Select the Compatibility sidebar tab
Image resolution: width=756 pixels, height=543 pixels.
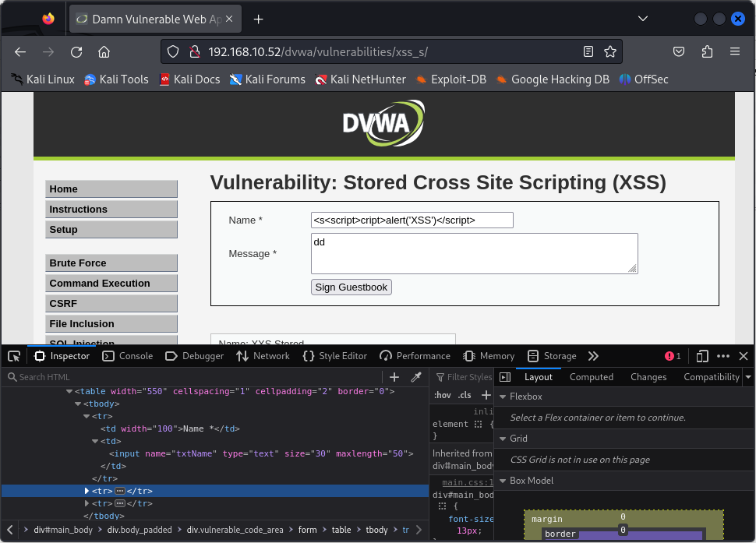(x=711, y=377)
